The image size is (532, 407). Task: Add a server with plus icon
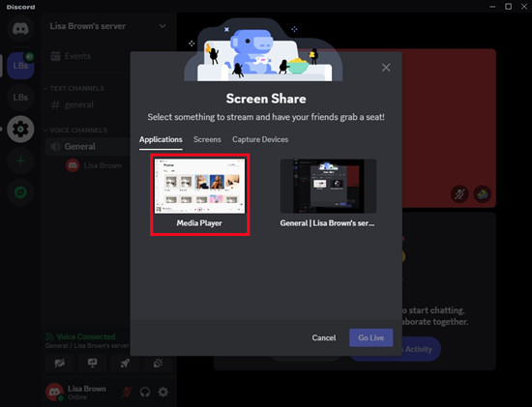click(20, 160)
